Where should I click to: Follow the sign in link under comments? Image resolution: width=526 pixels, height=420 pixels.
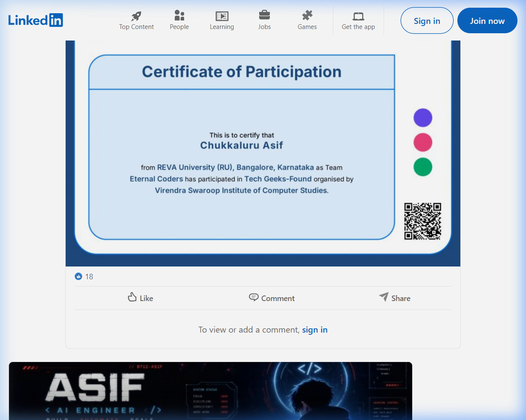[315, 330]
